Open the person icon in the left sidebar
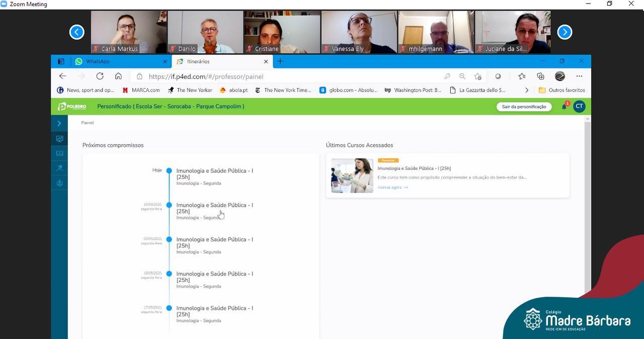Viewport: 644px width, 339px height. pyautogui.click(x=59, y=168)
